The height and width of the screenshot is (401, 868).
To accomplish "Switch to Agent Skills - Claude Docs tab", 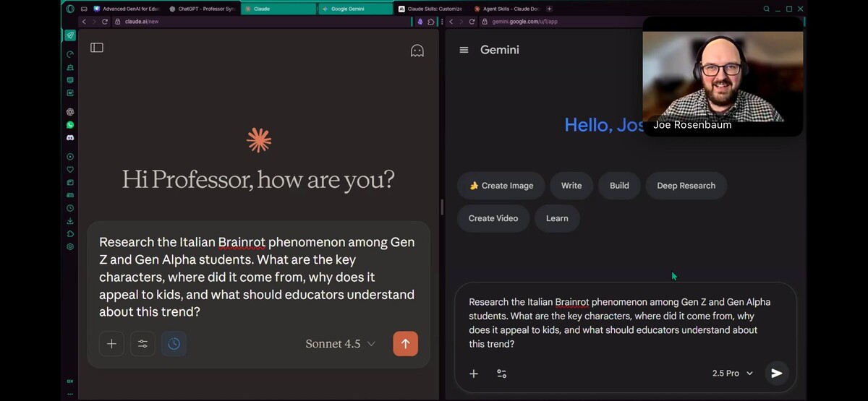I will [x=506, y=9].
